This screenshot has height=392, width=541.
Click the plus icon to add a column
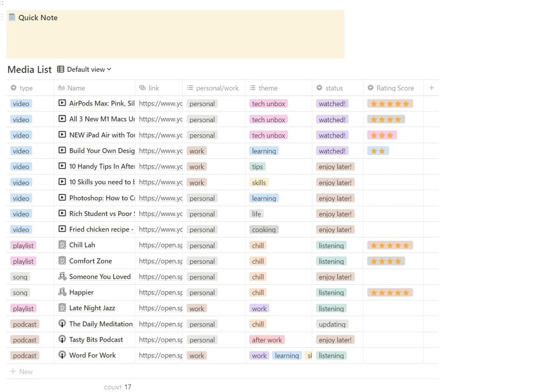(431, 88)
